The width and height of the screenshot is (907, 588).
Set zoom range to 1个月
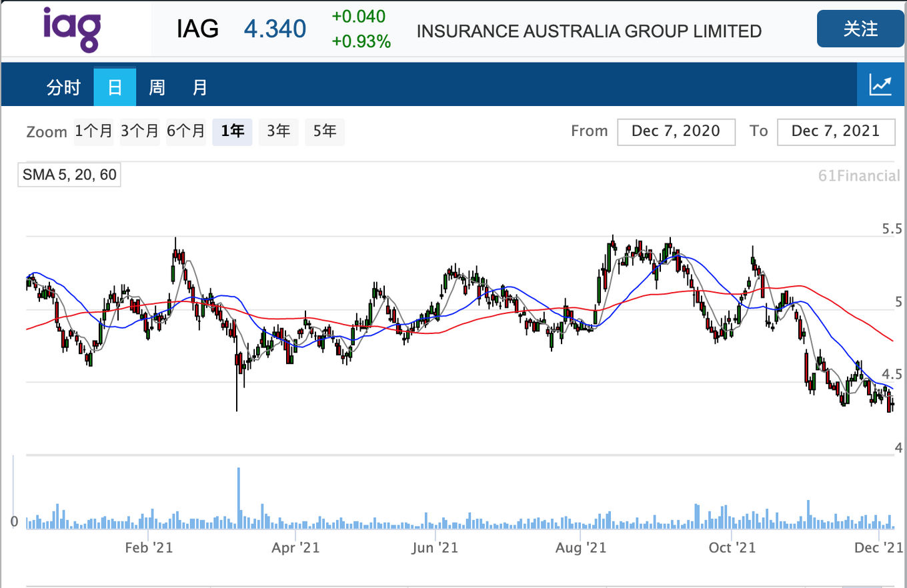click(x=93, y=131)
